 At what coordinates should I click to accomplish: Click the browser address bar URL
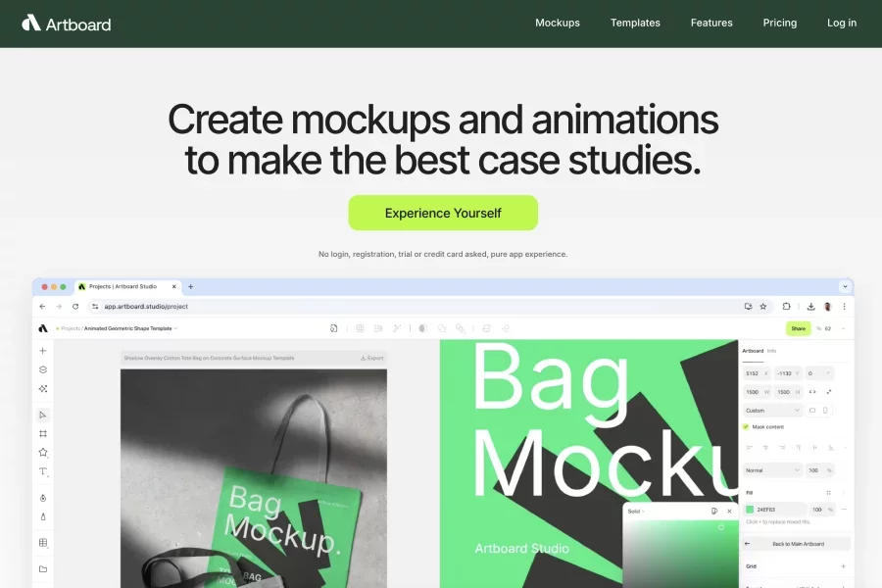(146, 307)
